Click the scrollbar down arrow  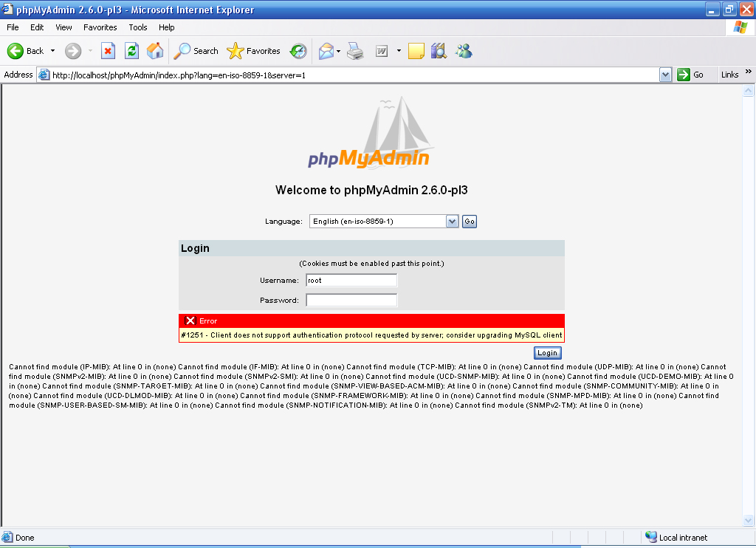[749, 520]
